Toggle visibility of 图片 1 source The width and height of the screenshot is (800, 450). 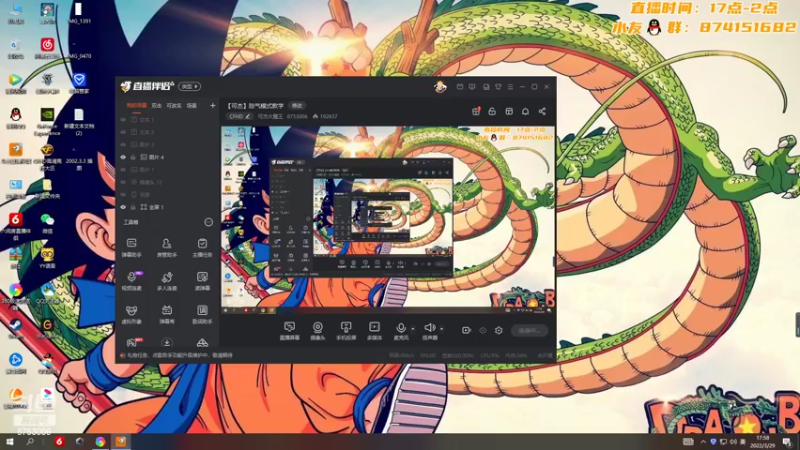click(x=123, y=169)
